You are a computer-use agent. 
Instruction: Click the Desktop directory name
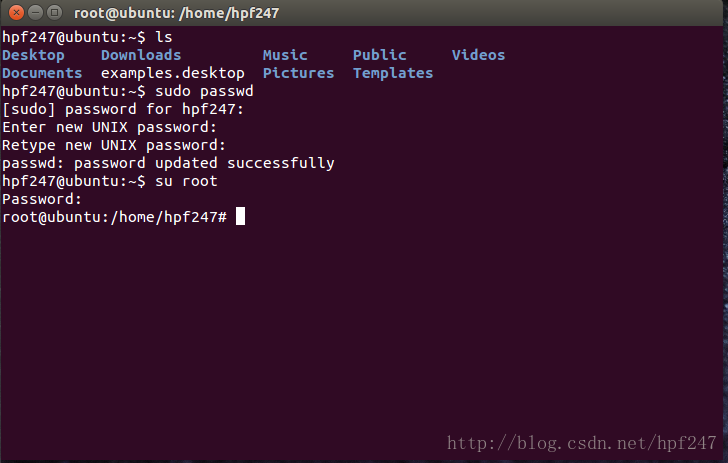coord(33,55)
